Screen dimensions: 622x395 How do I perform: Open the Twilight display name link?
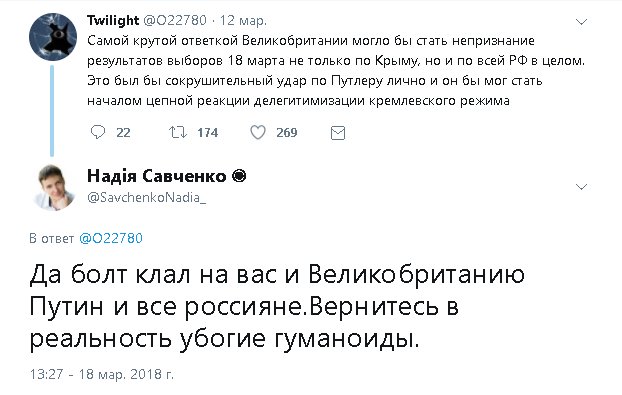(113, 20)
